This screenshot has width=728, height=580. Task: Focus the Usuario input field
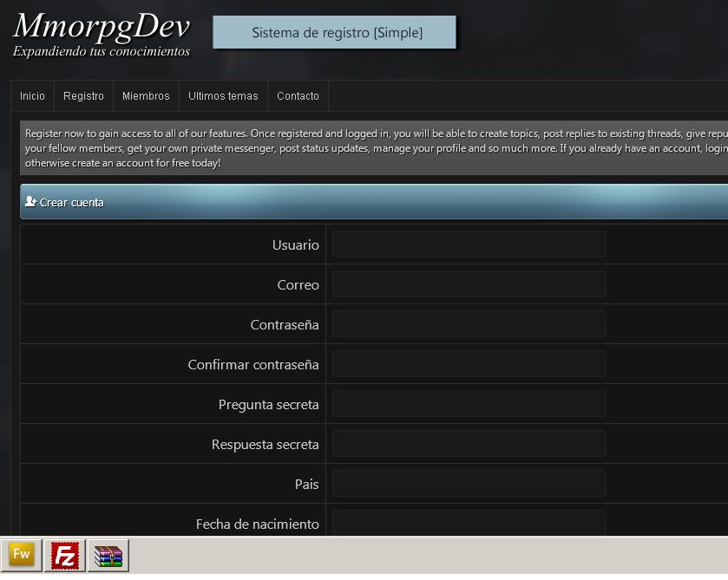(x=469, y=244)
